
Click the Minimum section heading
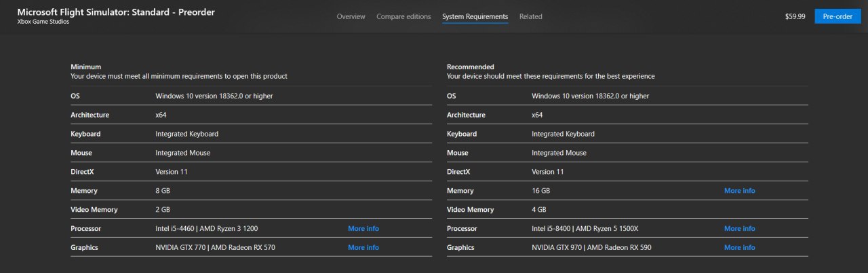click(86, 67)
